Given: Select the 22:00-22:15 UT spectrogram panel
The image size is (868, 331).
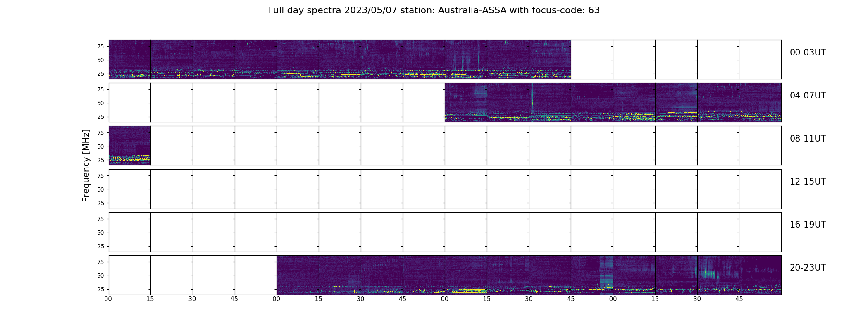Looking at the screenshot, I should click(466, 275).
